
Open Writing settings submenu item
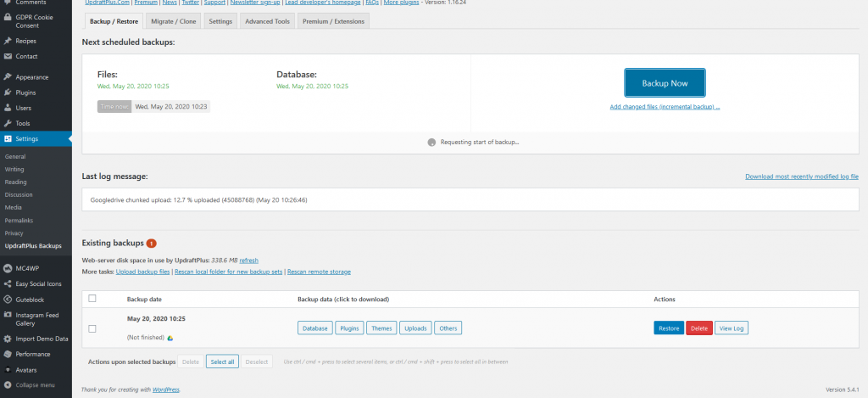coord(14,170)
